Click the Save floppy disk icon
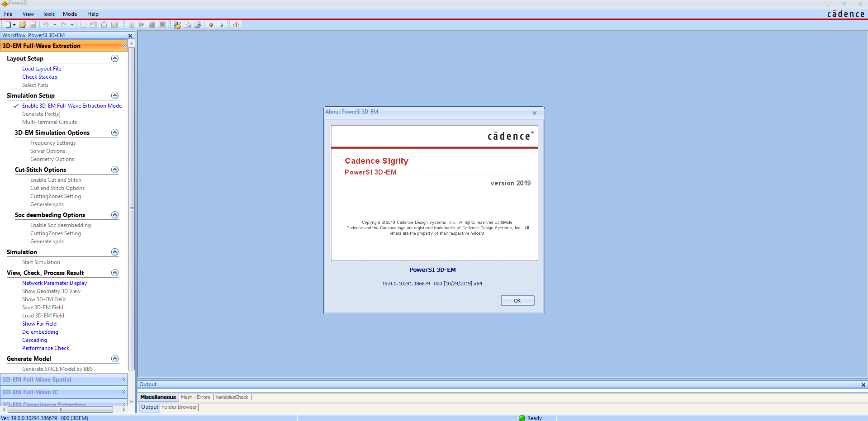Viewport: 868px width, 421px height. coord(33,25)
